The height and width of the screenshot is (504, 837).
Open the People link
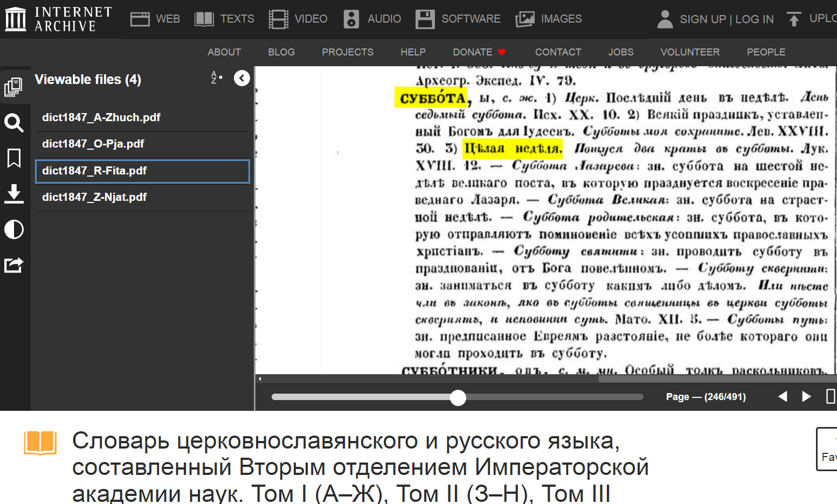(x=766, y=52)
